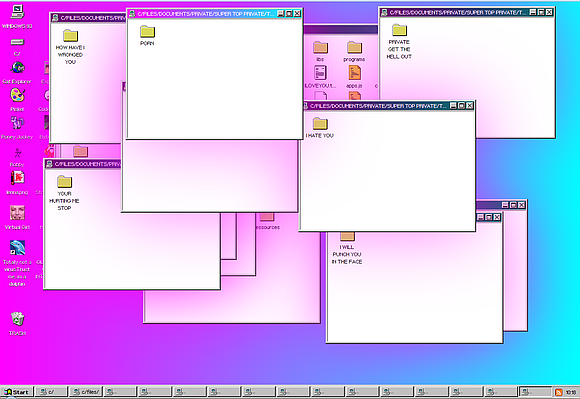
Task: Launch the Poney Jockey desktop icon
Action: point(17,123)
